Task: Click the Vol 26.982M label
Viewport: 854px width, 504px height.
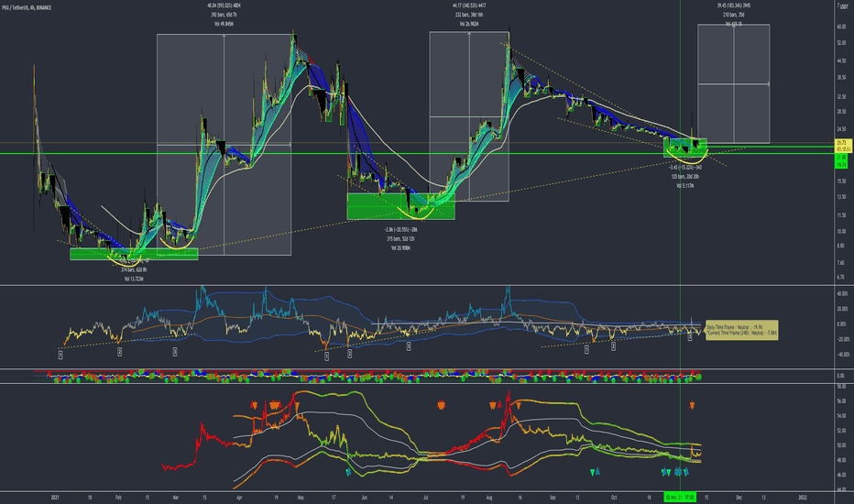Action: tap(469, 24)
